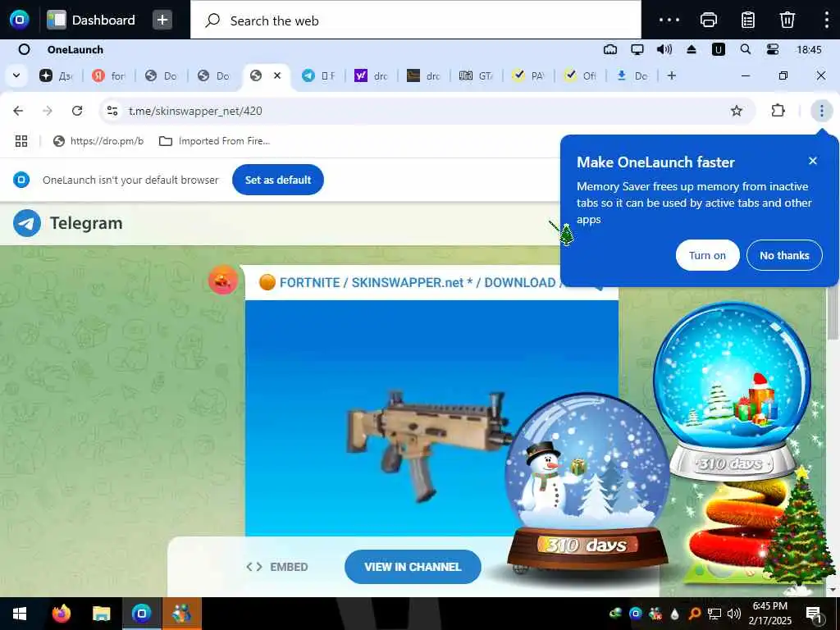Viewport: 840px width, 630px height.
Task: Bookmark this page with the star
Action: tap(737, 111)
